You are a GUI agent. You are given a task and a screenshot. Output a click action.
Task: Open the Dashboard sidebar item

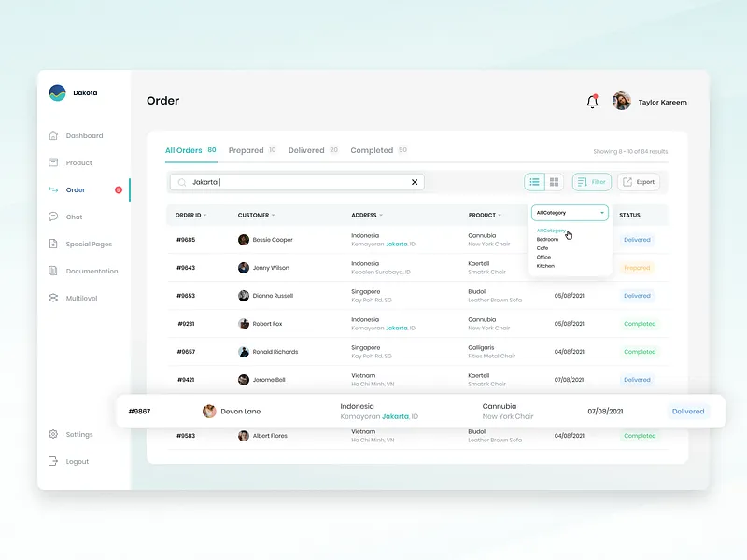(x=76, y=135)
